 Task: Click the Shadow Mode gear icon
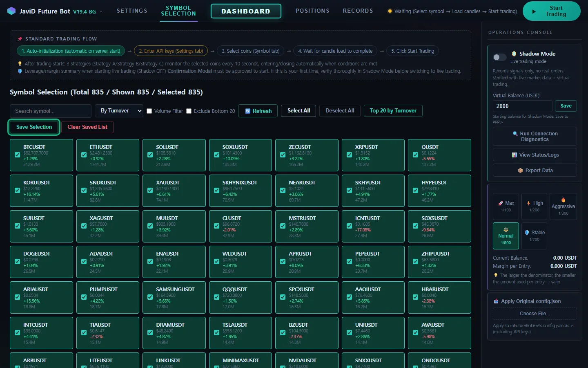(x=514, y=54)
